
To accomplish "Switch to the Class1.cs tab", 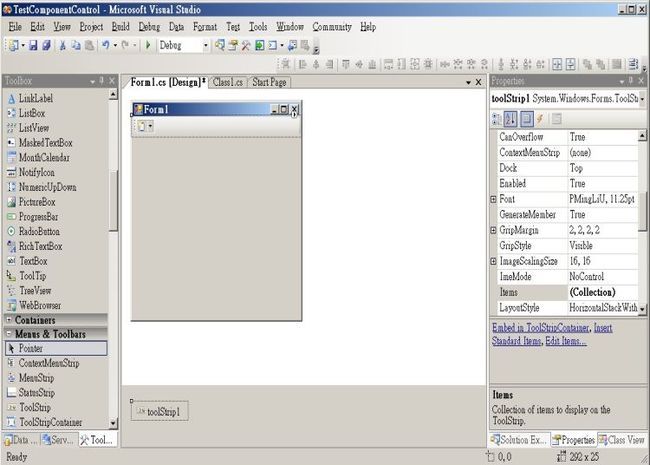I will point(228,82).
